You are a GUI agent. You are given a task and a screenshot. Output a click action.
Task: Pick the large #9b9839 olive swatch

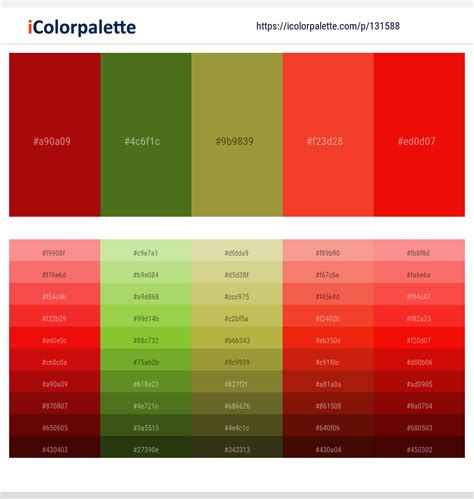click(237, 135)
